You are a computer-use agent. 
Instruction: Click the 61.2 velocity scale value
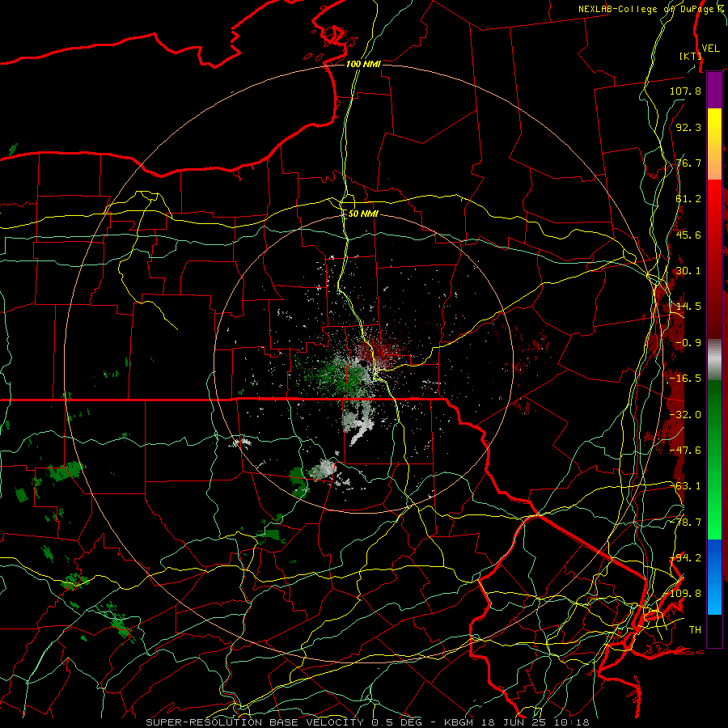688,199
